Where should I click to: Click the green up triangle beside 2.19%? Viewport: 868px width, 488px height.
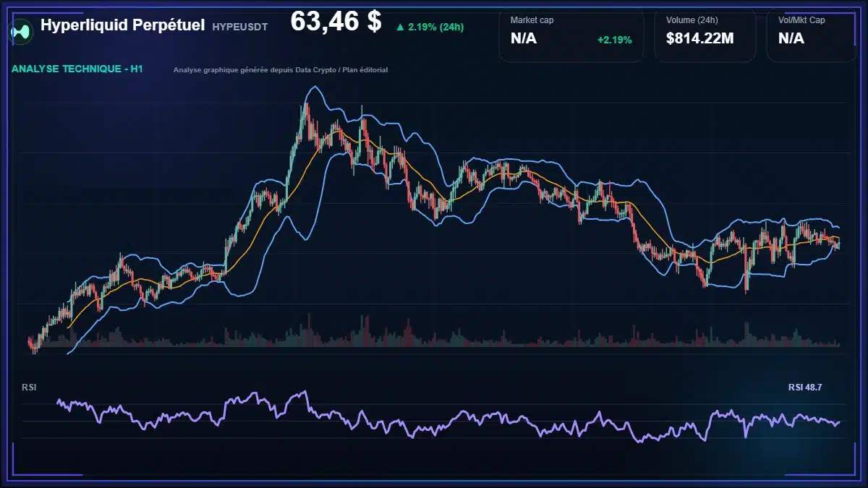click(400, 27)
